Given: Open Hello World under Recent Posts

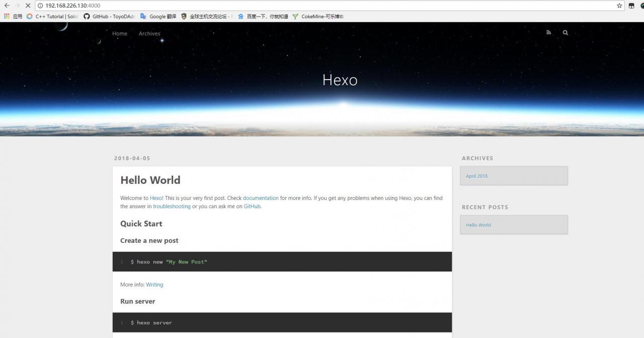Looking at the screenshot, I should point(478,225).
